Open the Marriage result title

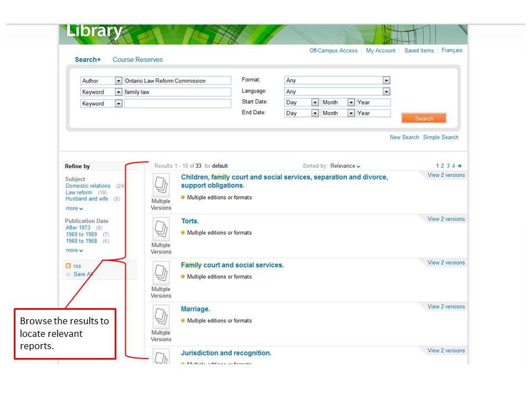click(x=196, y=309)
